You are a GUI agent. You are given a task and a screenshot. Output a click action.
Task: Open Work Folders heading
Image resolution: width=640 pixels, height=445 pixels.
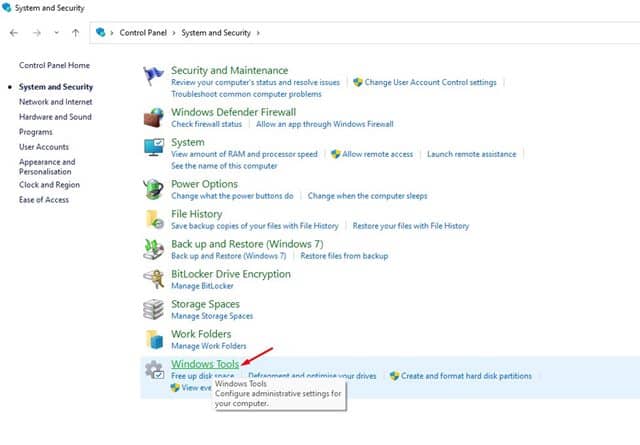click(201, 334)
